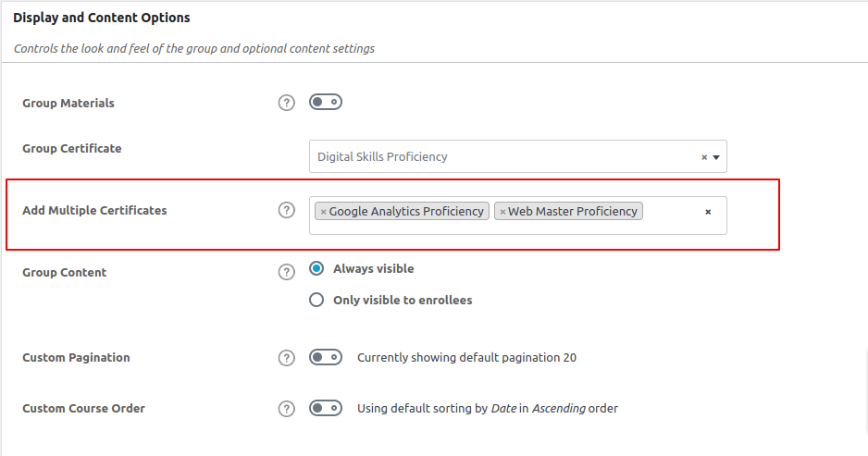Expand the Group Certificate dropdown arrow
The height and width of the screenshot is (456, 868).
pyautogui.click(x=716, y=157)
